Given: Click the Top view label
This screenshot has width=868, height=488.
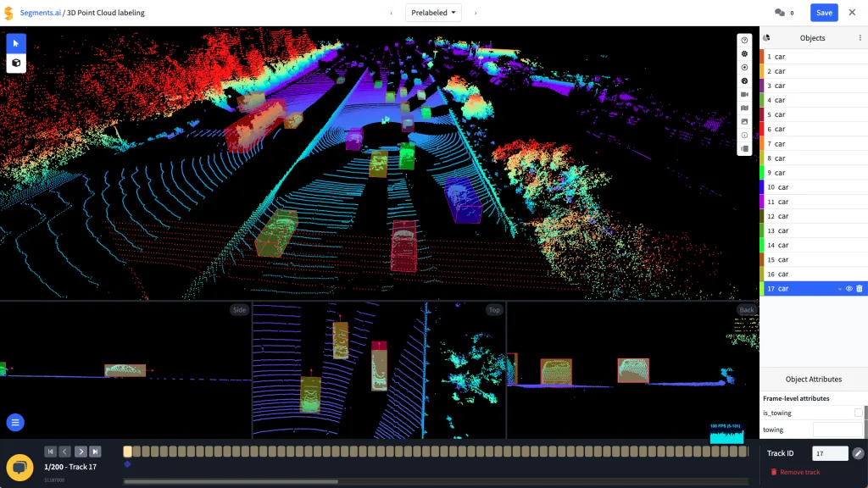Looking at the screenshot, I should point(494,310).
